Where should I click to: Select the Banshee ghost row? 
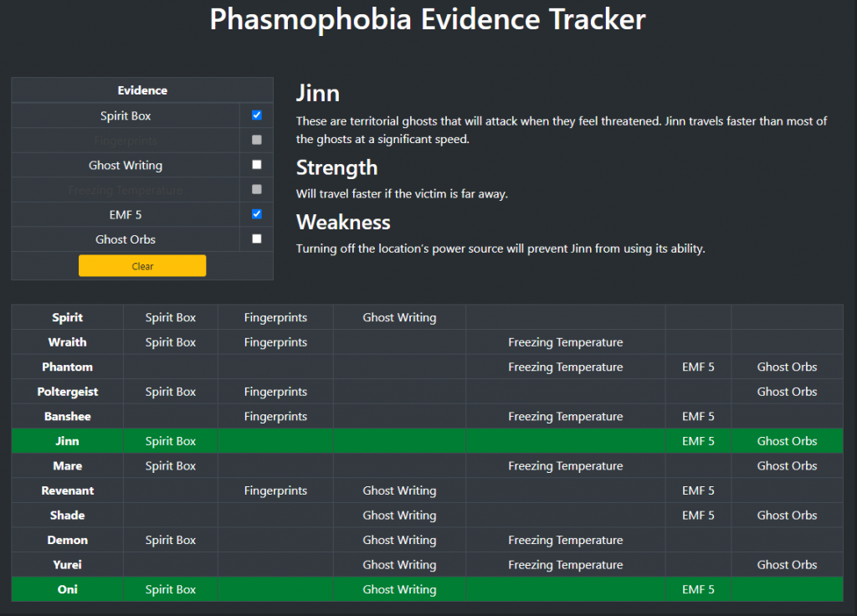coord(67,416)
